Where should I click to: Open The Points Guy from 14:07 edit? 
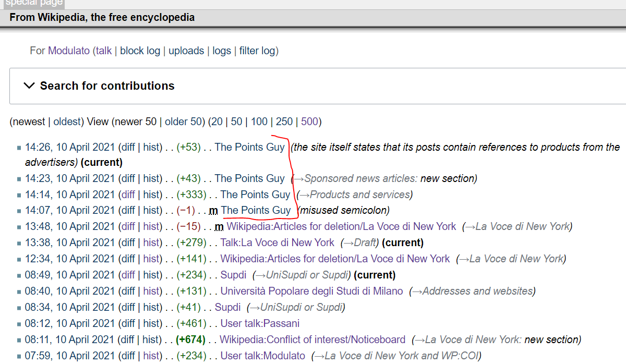click(x=256, y=210)
